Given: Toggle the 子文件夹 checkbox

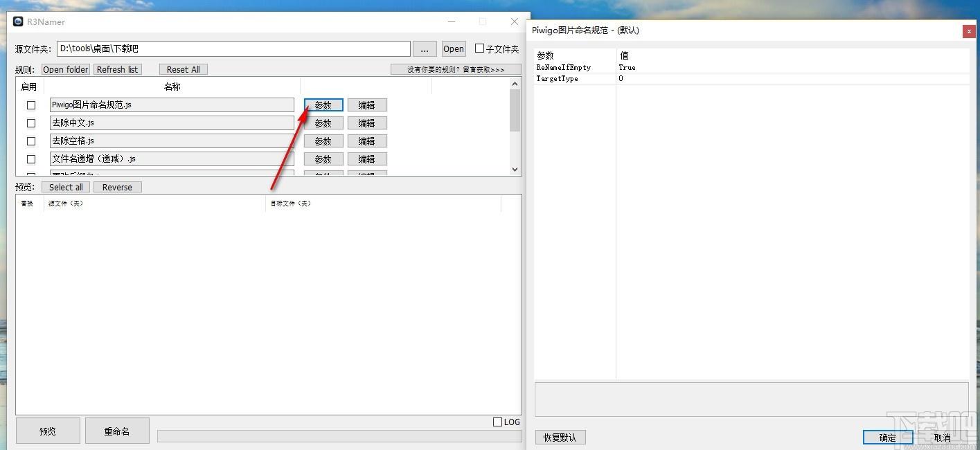Looking at the screenshot, I should [x=479, y=48].
